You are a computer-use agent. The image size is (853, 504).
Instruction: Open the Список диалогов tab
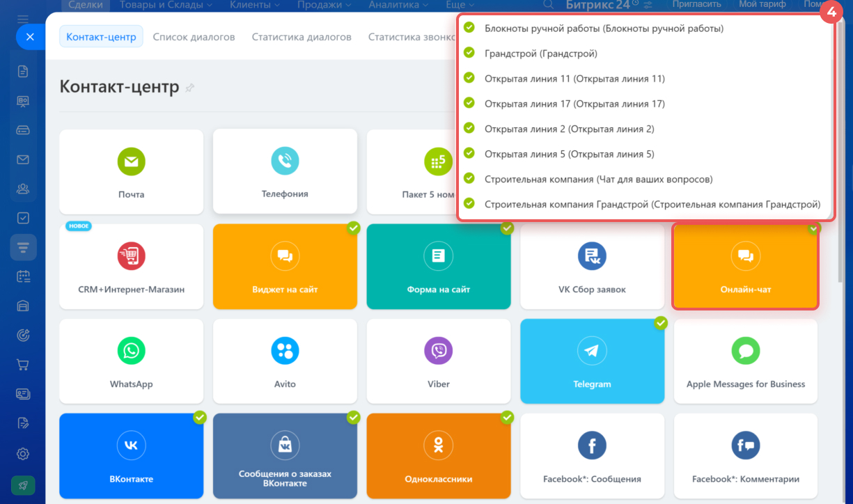tap(194, 37)
